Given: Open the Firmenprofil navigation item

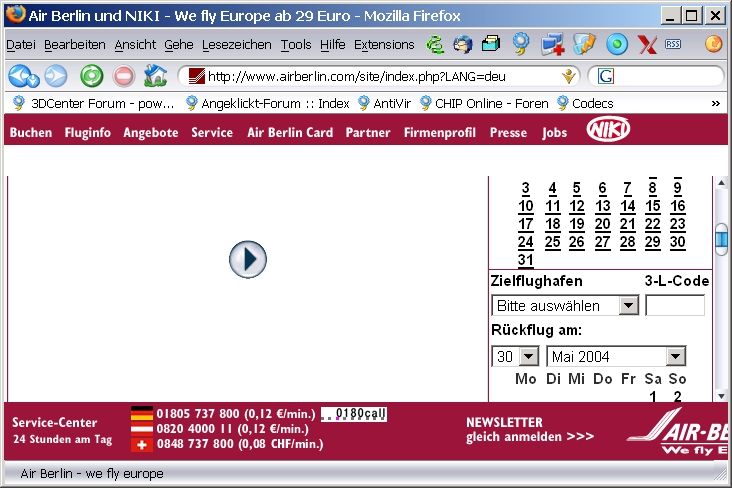Looking at the screenshot, I should [440, 133].
